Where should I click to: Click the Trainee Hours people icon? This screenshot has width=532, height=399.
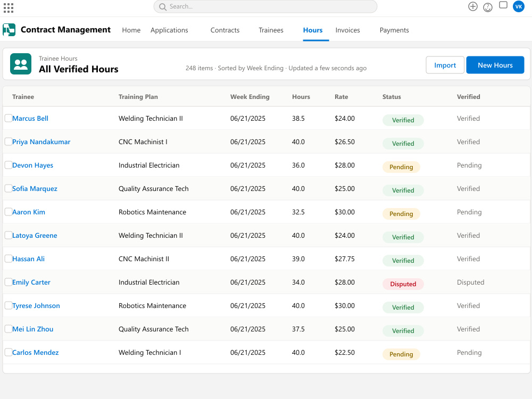tap(21, 64)
